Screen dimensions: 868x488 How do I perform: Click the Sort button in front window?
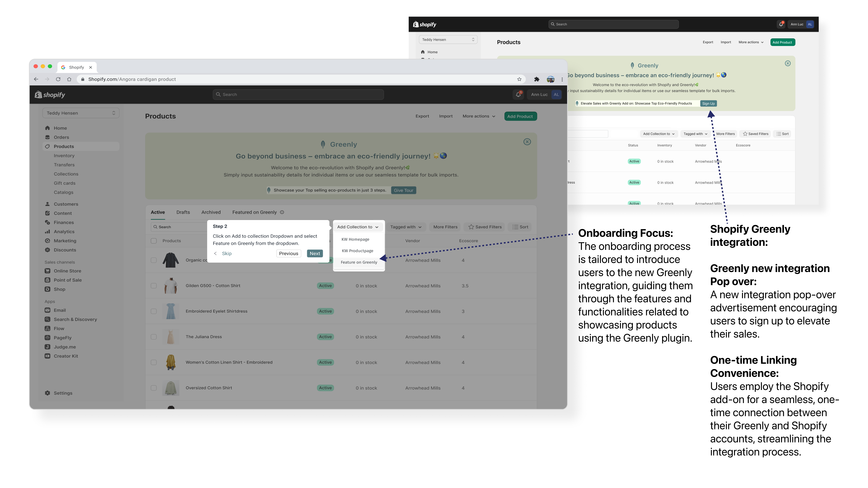pos(520,227)
